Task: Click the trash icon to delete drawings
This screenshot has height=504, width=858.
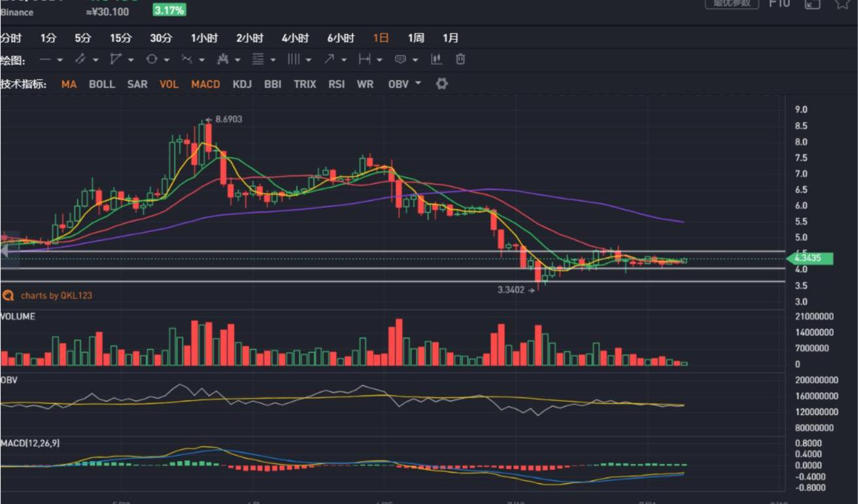Action: (x=460, y=59)
